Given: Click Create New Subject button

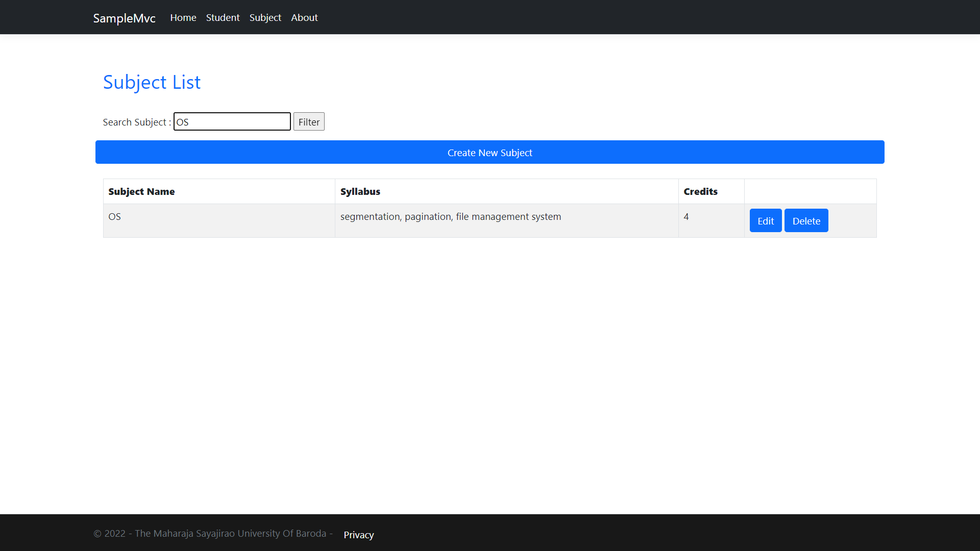Looking at the screenshot, I should [x=490, y=152].
